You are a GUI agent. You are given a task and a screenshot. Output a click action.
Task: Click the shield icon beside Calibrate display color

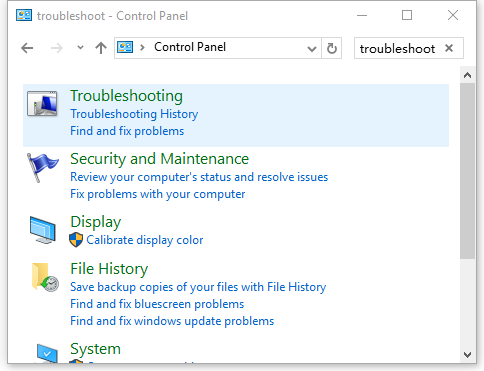76,240
